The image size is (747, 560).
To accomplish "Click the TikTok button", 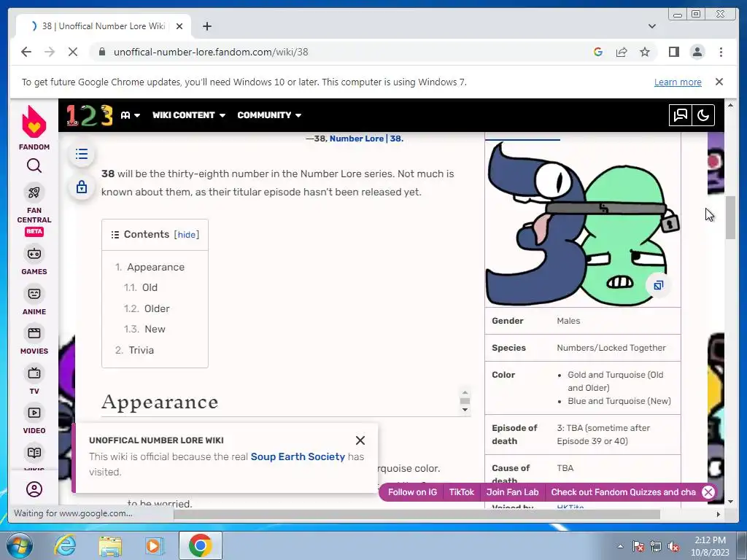I will click(462, 492).
